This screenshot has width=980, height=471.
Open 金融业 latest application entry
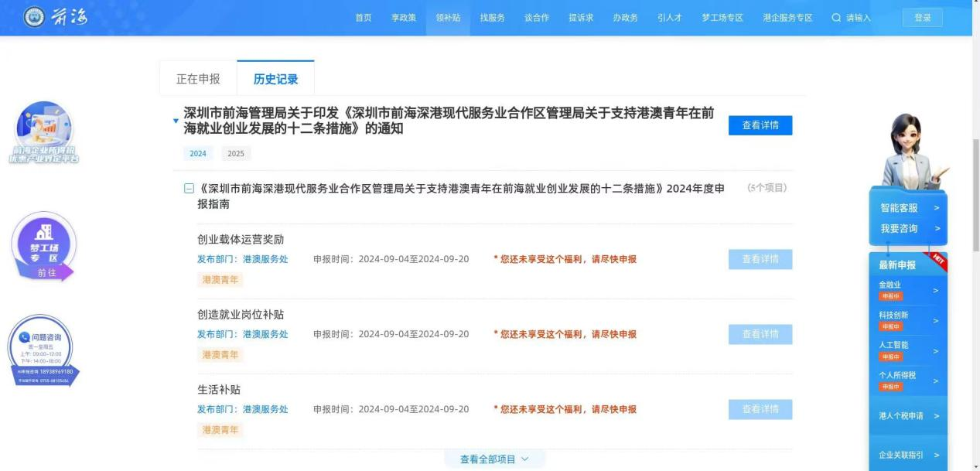tap(908, 290)
